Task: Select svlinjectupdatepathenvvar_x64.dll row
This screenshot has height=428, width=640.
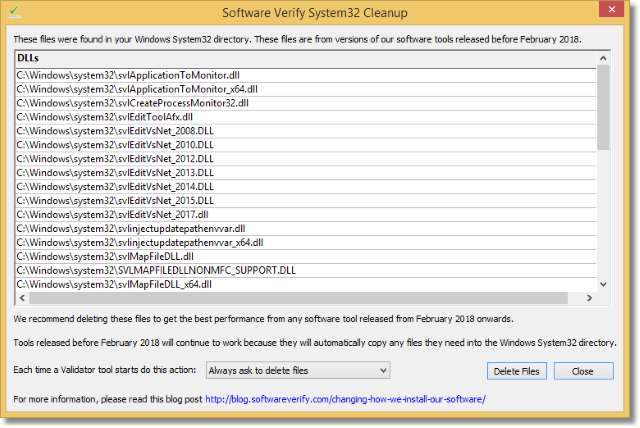Action: tap(306, 242)
